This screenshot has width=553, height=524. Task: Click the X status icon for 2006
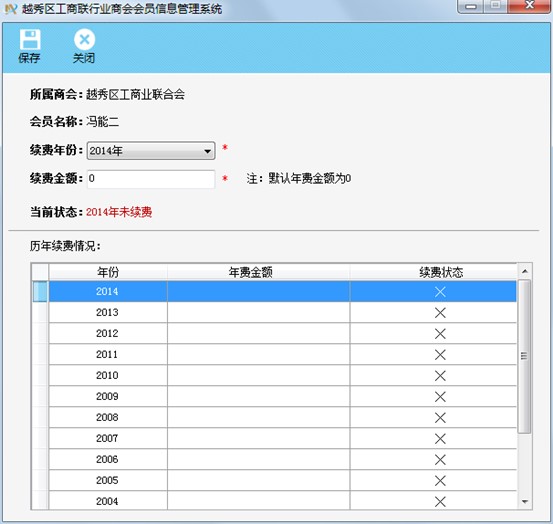click(x=440, y=459)
